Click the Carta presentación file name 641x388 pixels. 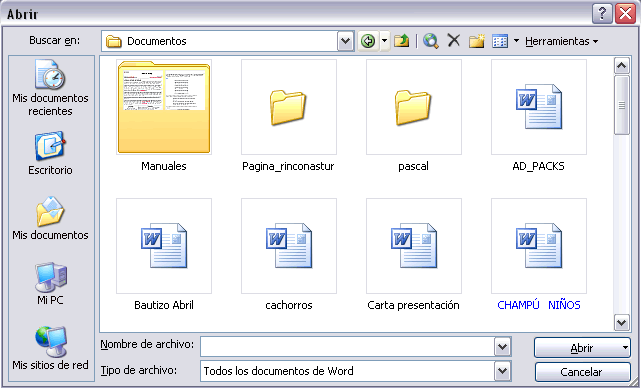413,305
